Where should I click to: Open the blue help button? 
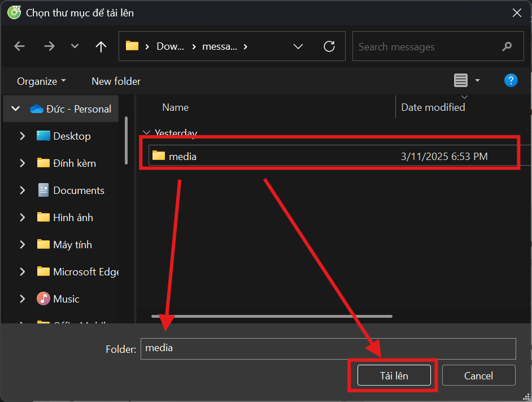click(511, 80)
